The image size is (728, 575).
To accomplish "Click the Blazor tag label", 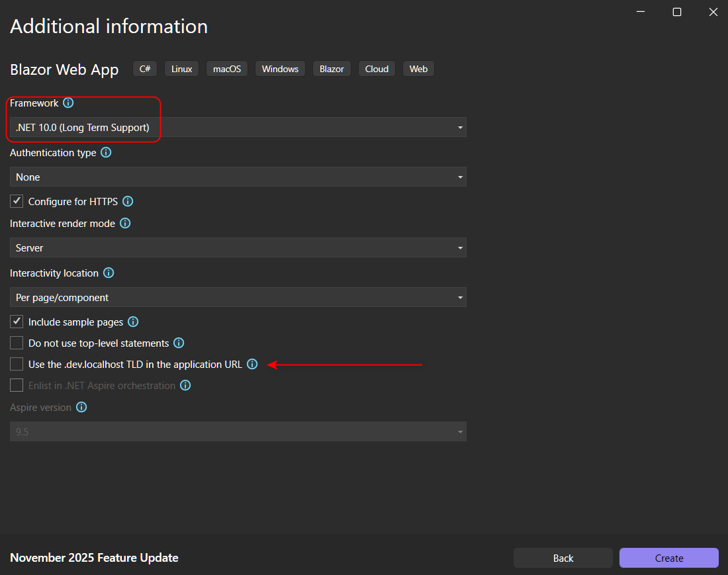I will pos(332,69).
